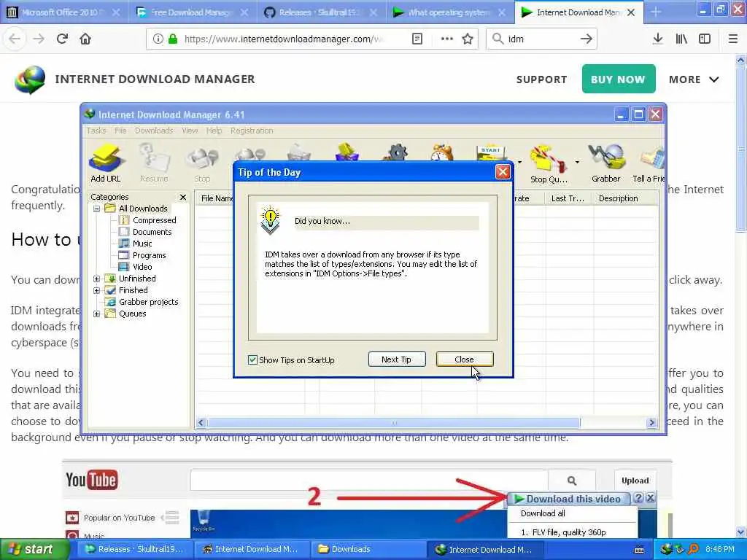Open the Stop Queue dropdown arrow
Image resolution: width=747 pixels, height=560 pixels.
[577, 163]
